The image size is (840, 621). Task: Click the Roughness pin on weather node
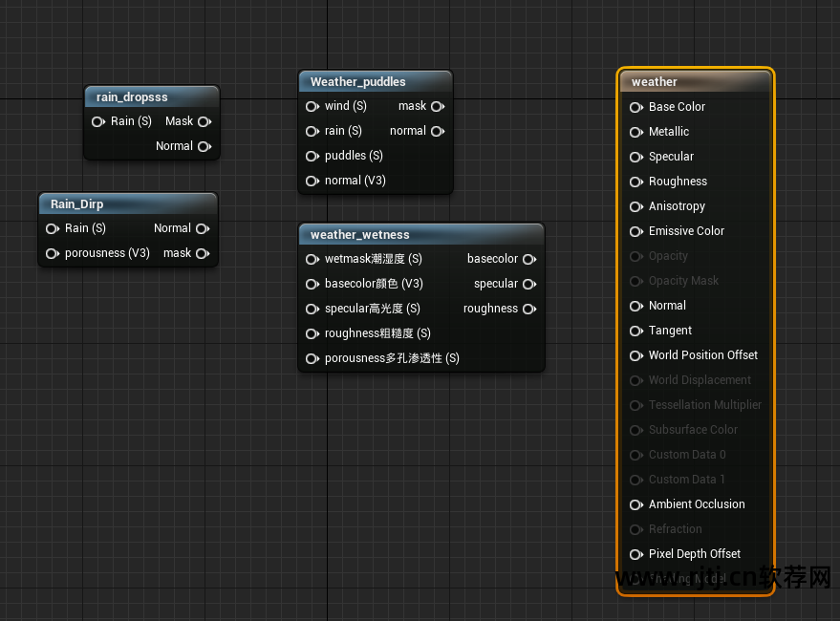tap(635, 182)
